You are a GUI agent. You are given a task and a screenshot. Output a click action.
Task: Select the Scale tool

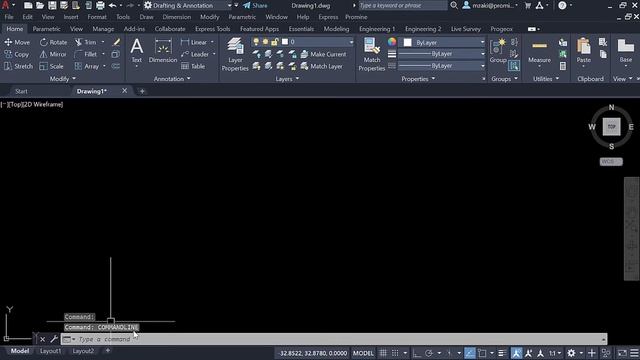51,66
